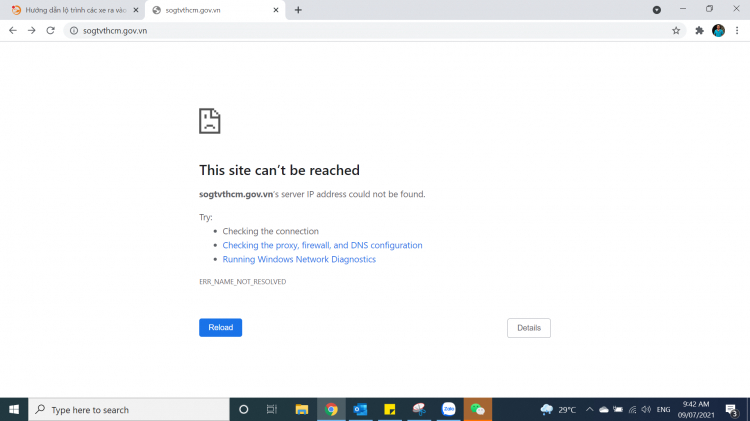Open the Windows Start menu
750x421 pixels.
14,410
